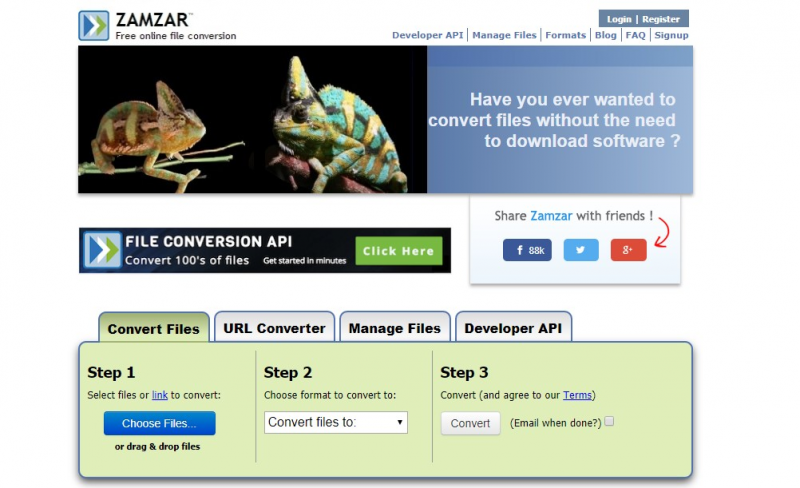Click the green Click Here banner button

tap(398, 251)
